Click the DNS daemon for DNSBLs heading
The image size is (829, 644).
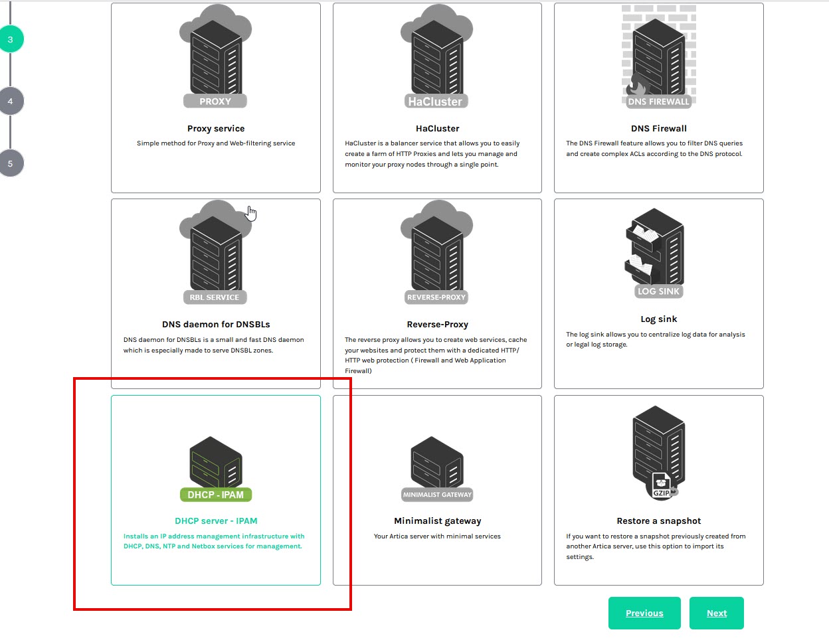pos(216,325)
